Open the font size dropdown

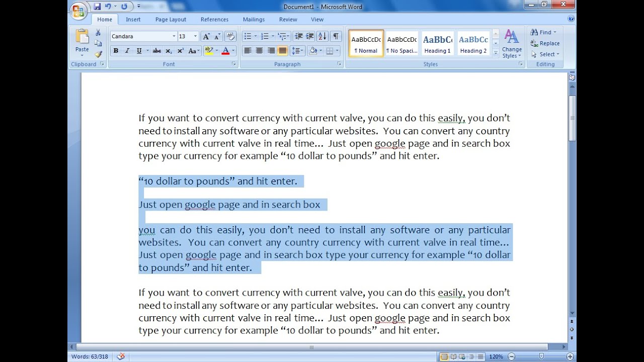point(196,36)
